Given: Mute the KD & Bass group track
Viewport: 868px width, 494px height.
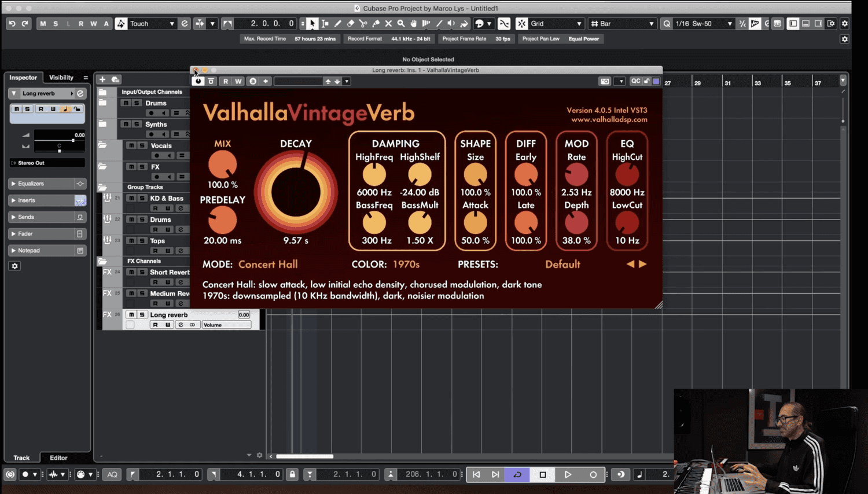Looking at the screenshot, I should (131, 198).
